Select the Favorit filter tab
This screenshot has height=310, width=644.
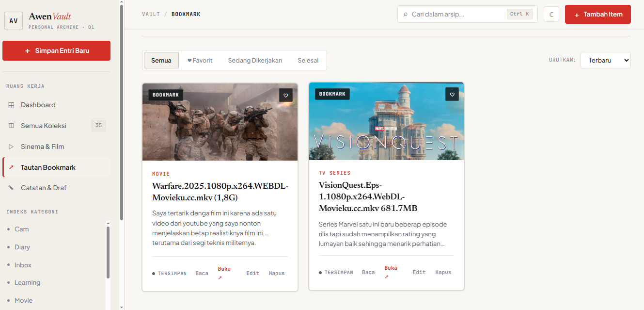[x=200, y=61]
